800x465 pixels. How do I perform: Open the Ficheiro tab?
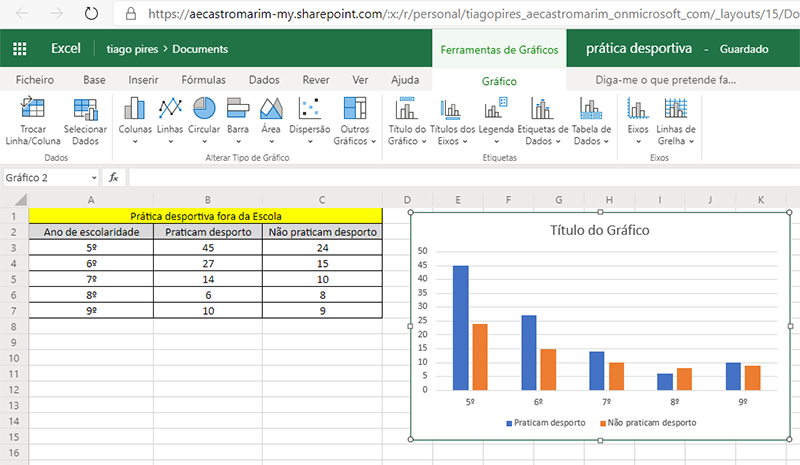(35, 80)
